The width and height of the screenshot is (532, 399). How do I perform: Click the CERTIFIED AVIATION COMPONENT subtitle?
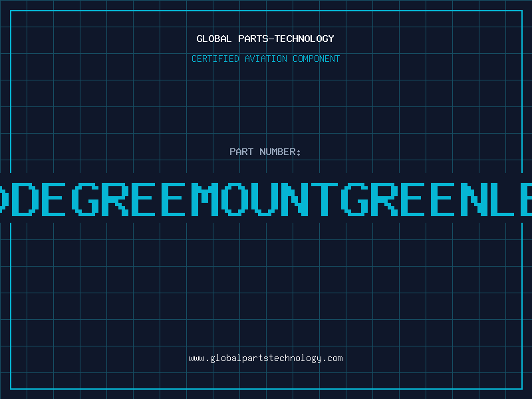pyautogui.click(x=265, y=59)
